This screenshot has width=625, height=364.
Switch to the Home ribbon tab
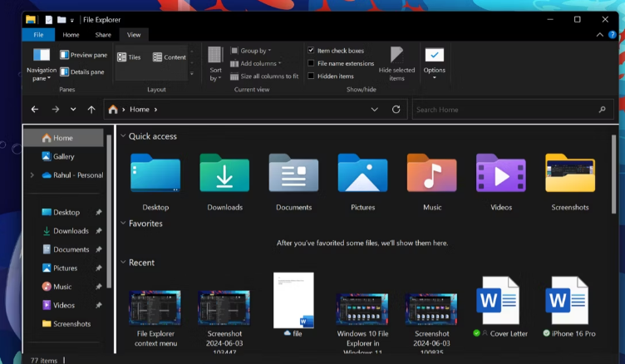point(71,35)
